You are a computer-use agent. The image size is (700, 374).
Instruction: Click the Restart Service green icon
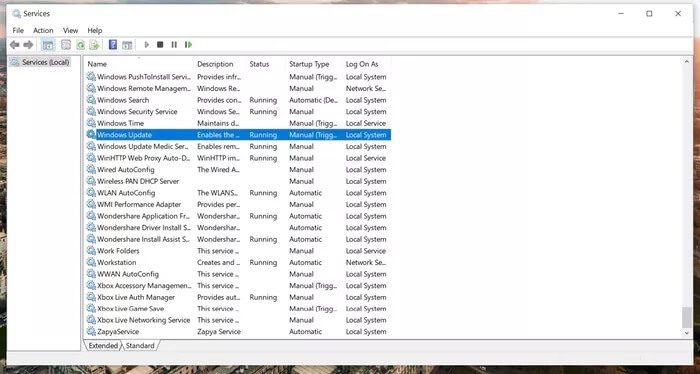point(188,45)
